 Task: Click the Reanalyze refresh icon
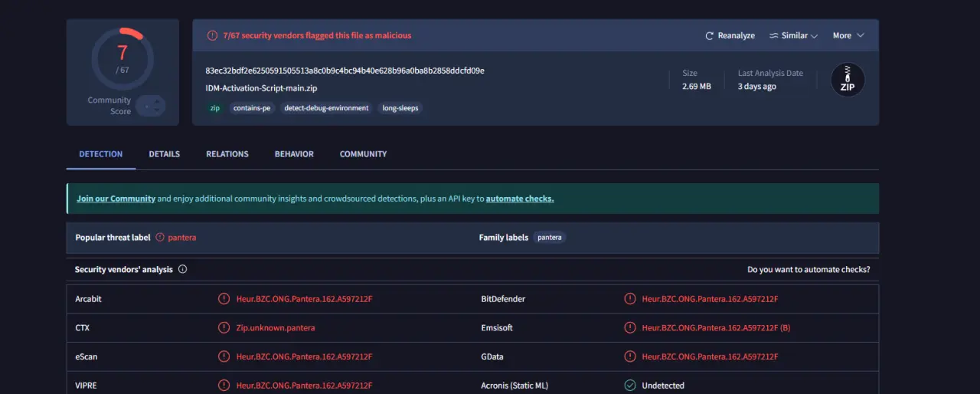click(710, 36)
